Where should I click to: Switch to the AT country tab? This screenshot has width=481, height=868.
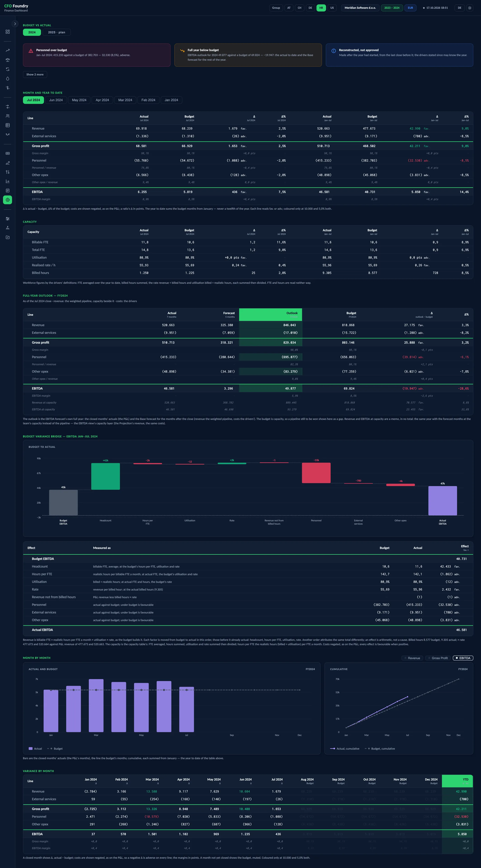(289, 8)
